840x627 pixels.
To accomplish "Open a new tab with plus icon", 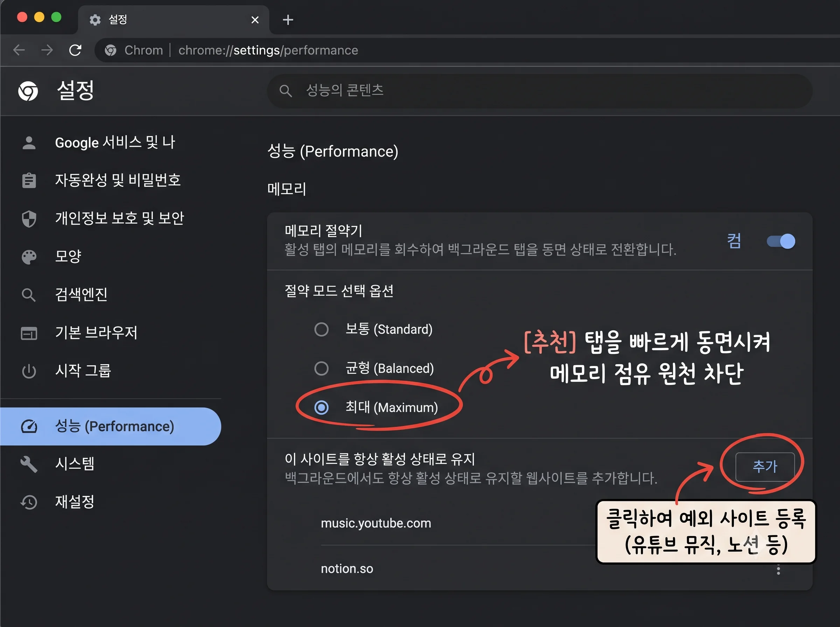I will click(288, 20).
